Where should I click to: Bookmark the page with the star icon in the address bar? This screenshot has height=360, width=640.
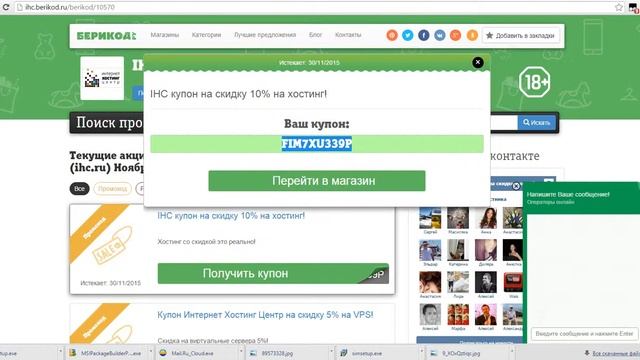tap(619, 7)
